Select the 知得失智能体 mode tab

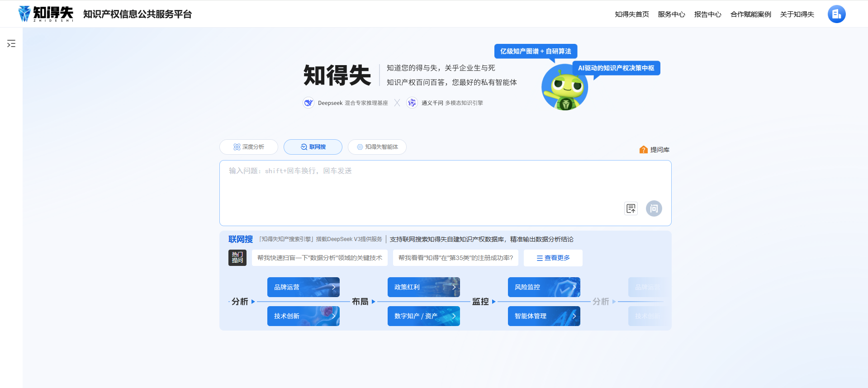(x=377, y=147)
